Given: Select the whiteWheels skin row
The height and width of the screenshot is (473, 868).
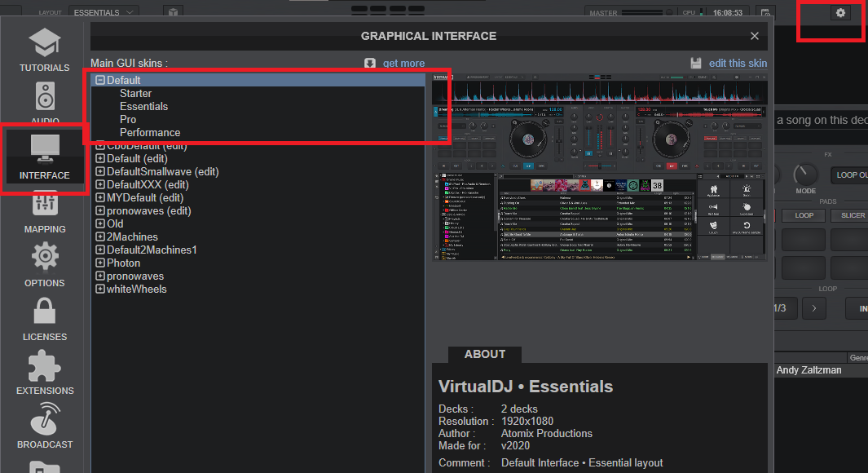Looking at the screenshot, I should point(258,290).
